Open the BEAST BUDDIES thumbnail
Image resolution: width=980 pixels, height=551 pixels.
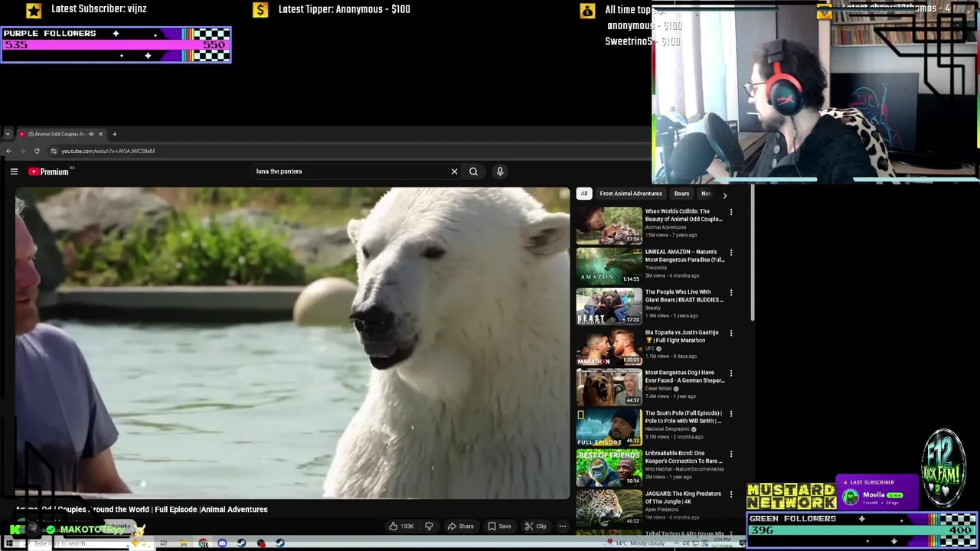(609, 306)
